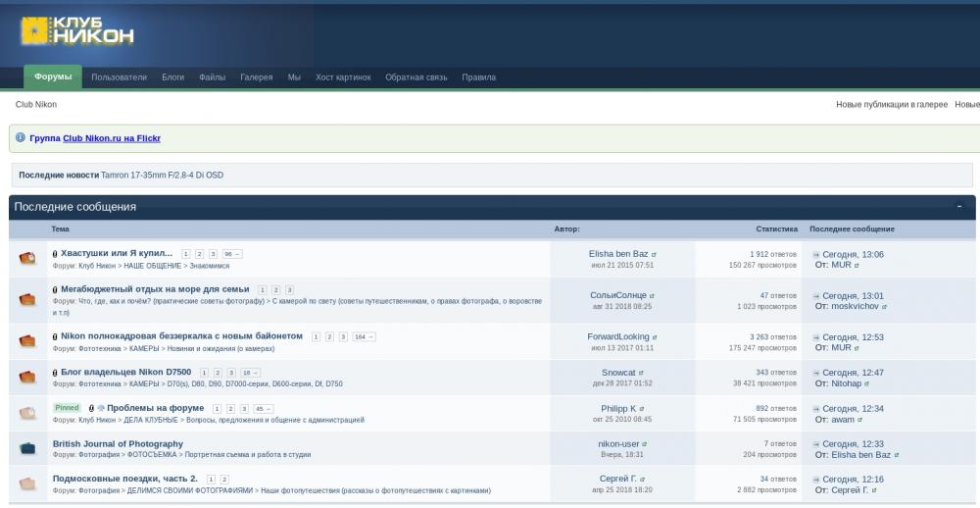Click profile icon next to author Philipp K
Image resolution: width=980 pixels, height=508 pixels.
point(642,409)
